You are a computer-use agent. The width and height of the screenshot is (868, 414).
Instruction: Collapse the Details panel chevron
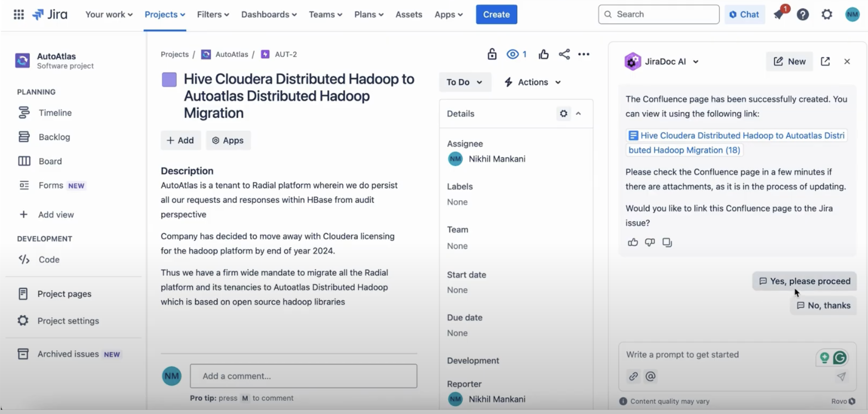click(x=578, y=114)
